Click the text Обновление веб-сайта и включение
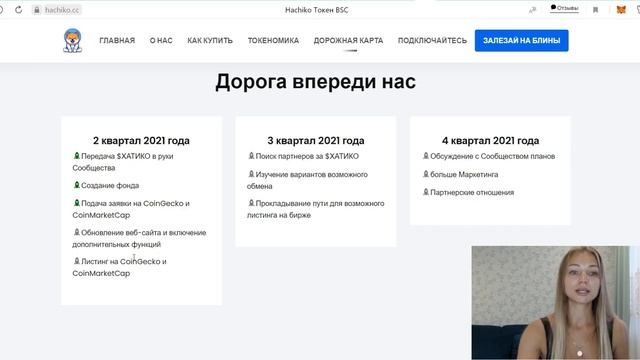The image size is (640, 360). (x=144, y=233)
